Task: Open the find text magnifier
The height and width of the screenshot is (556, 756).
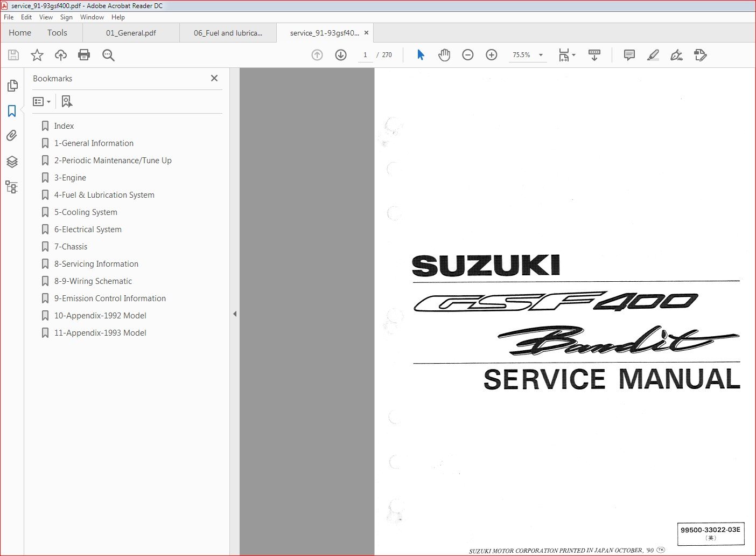Action: (108, 55)
